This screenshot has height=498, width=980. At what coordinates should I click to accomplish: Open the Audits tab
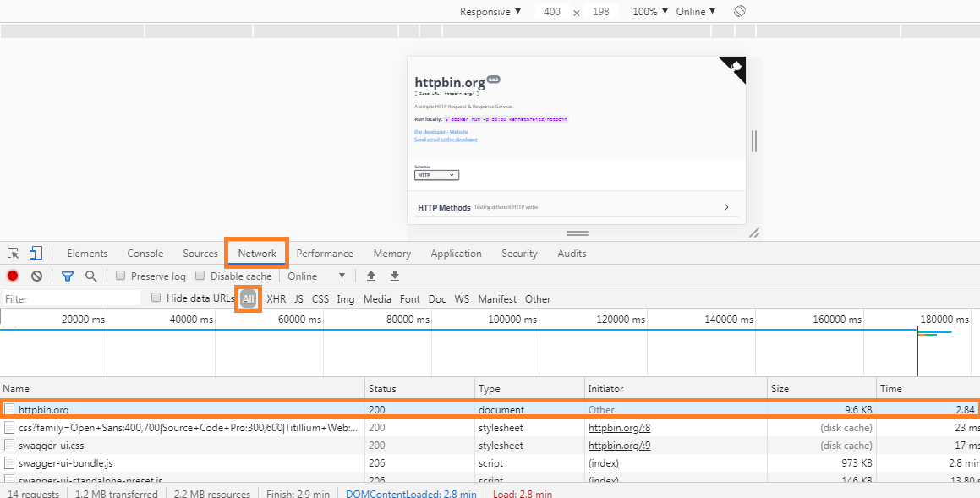tap(572, 253)
